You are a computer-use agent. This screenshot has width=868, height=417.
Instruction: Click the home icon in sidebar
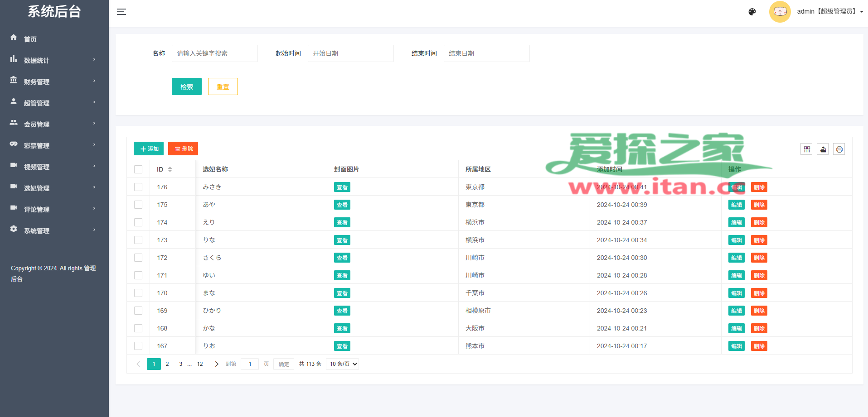pyautogui.click(x=14, y=38)
